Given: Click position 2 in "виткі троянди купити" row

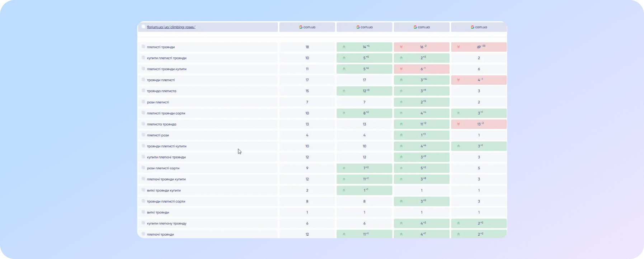Looking at the screenshot, I should (x=307, y=190).
